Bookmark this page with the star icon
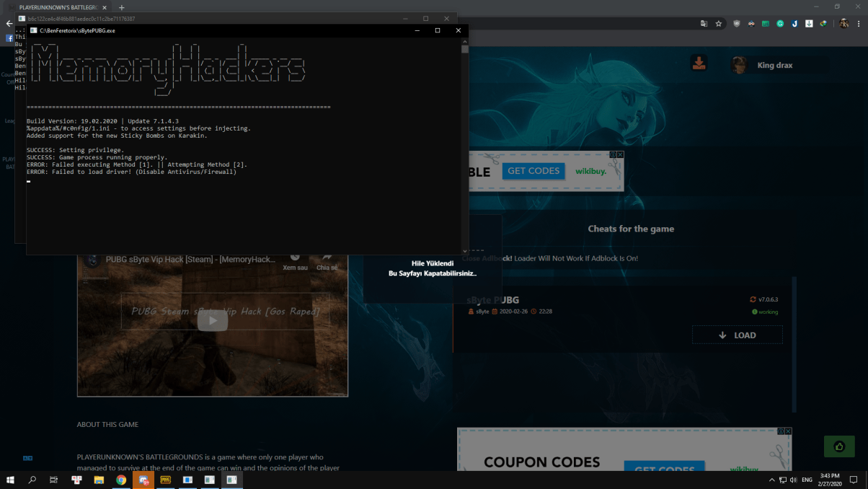The height and width of the screenshot is (489, 868). click(719, 24)
